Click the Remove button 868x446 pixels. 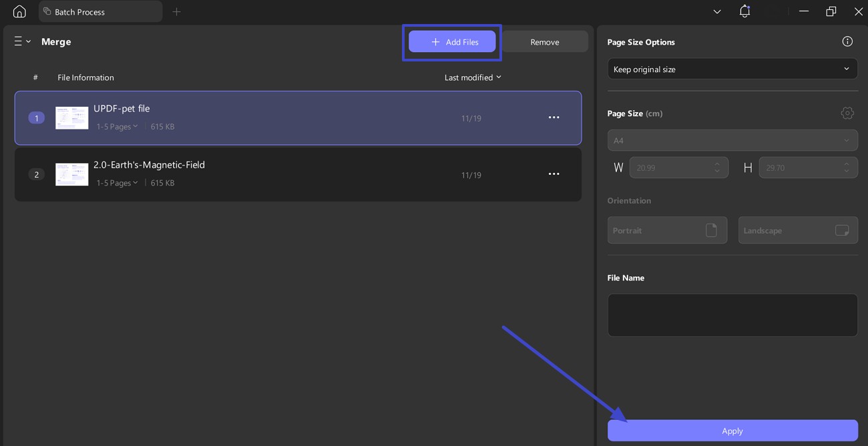(x=545, y=41)
